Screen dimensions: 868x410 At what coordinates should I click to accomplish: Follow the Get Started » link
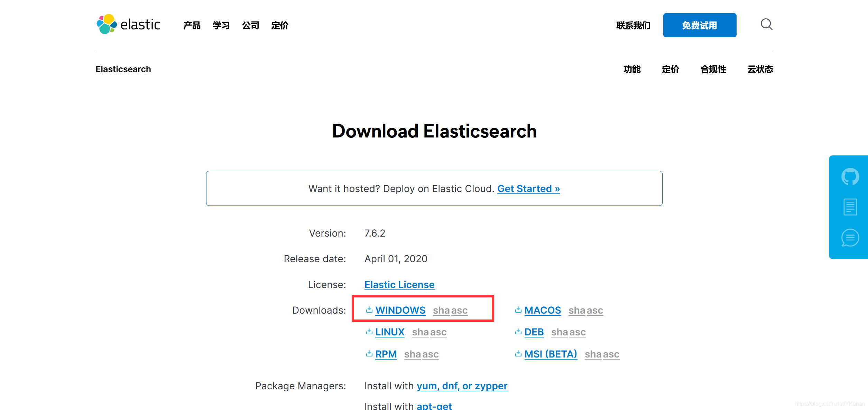coord(528,189)
